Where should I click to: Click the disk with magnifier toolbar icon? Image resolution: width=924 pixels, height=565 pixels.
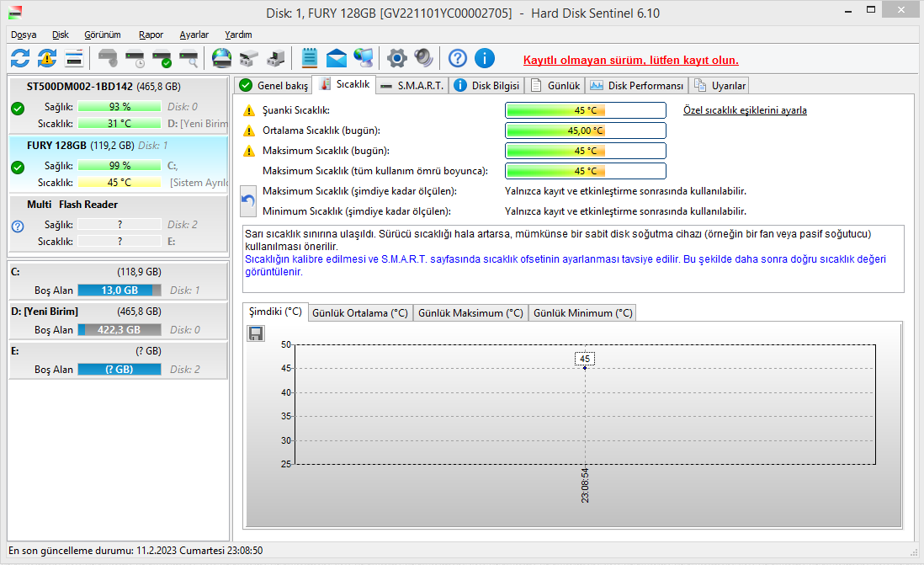point(189,58)
